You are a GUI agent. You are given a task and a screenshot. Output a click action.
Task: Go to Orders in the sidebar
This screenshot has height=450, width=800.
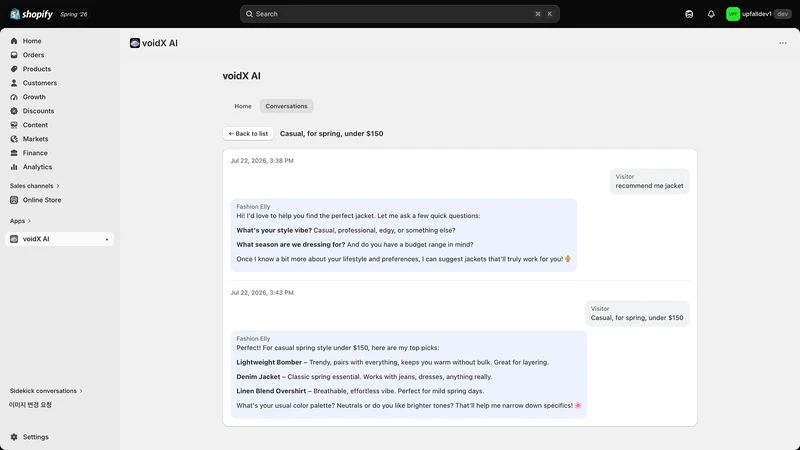tap(33, 55)
